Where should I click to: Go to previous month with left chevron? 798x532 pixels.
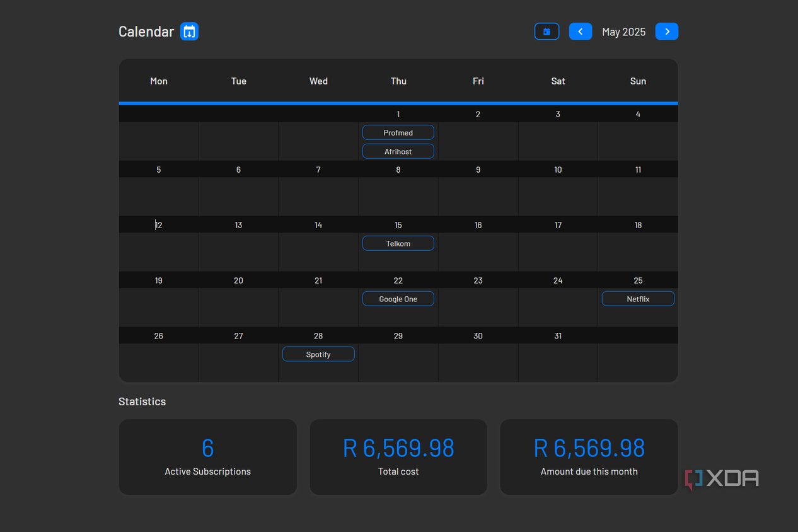click(x=581, y=32)
